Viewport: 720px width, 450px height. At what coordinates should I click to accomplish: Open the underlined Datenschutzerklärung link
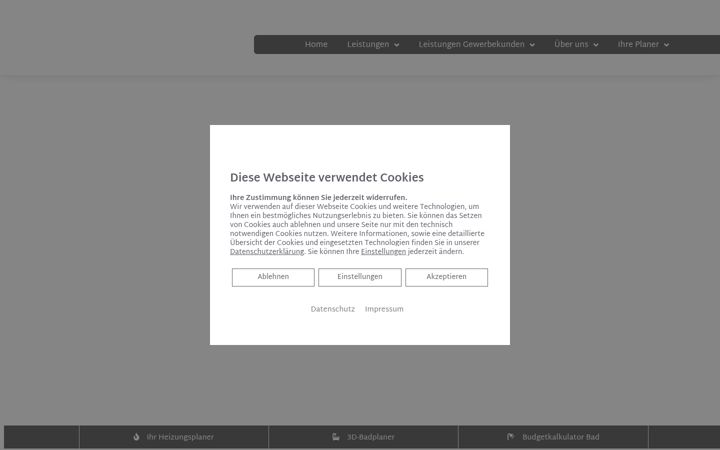click(x=267, y=252)
